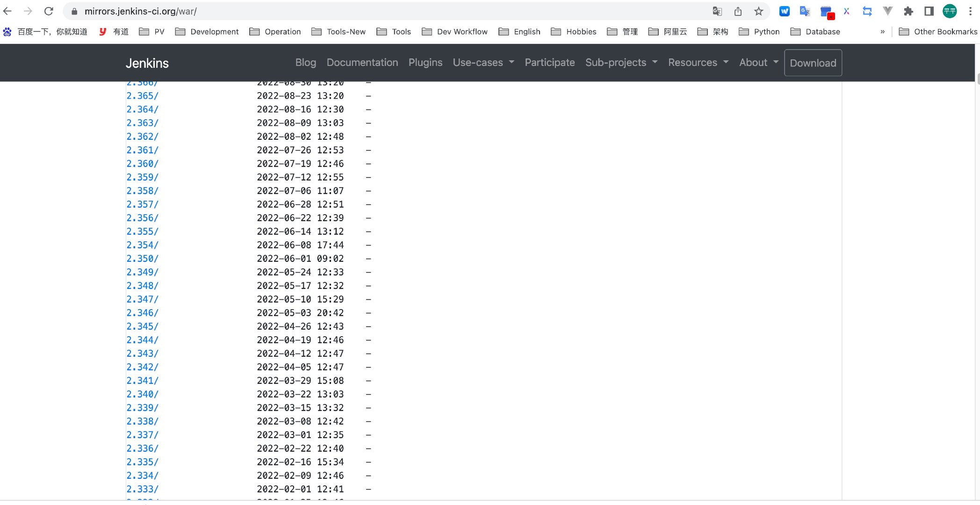Go to the Plugins menu item

coord(425,62)
